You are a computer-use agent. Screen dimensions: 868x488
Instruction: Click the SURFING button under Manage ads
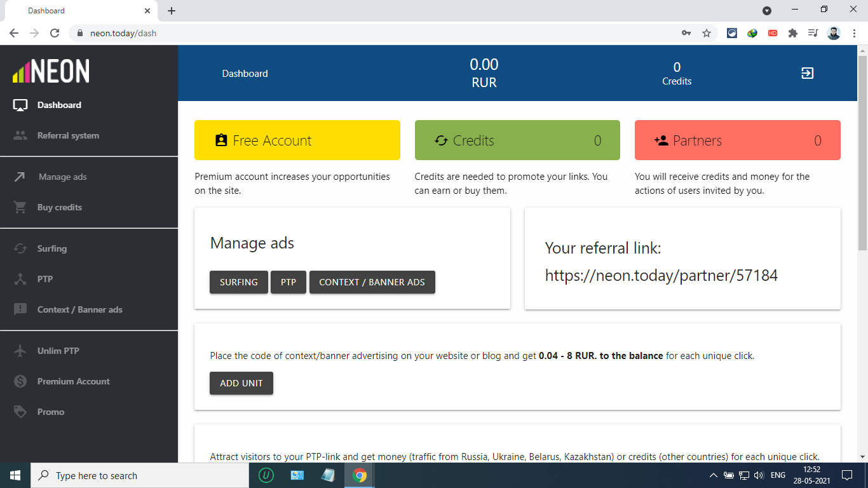[239, 282]
